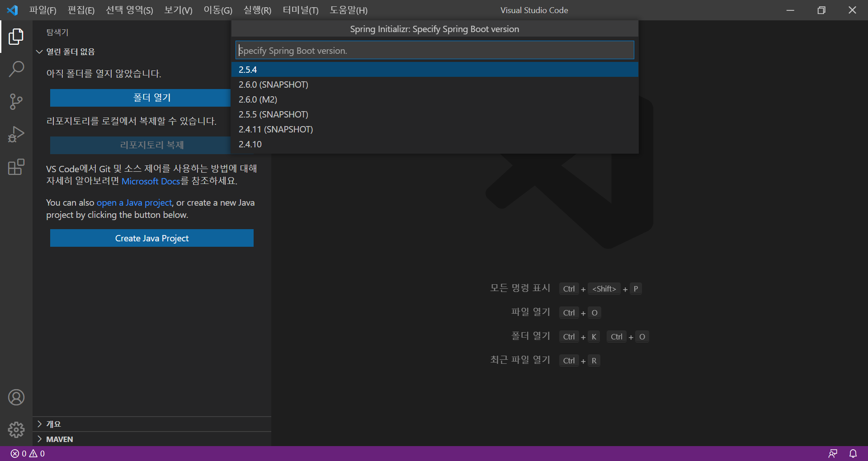Open the 파일(F) menu

(x=43, y=10)
